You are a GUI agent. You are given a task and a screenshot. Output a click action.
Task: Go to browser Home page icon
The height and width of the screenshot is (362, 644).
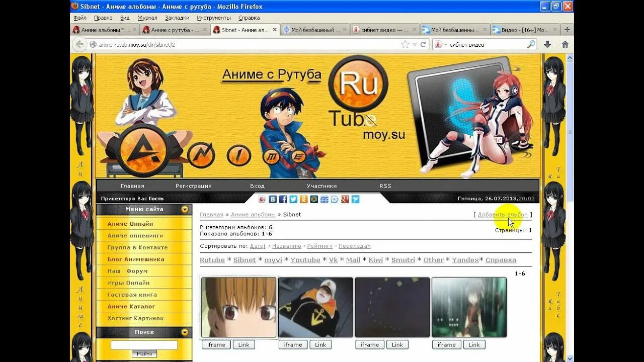pos(565,44)
